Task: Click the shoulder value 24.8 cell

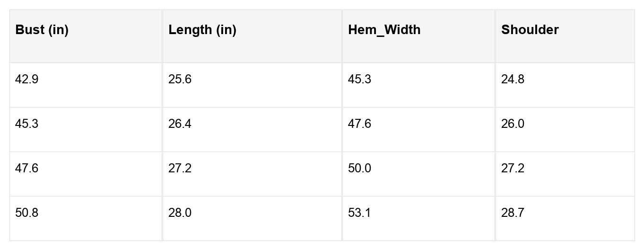Action: point(513,80)
